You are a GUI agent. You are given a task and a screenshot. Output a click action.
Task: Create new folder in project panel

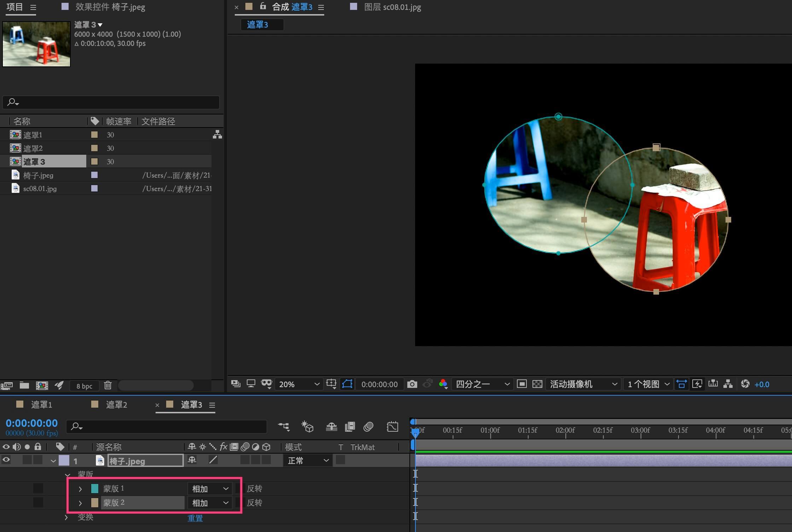pyautogui.click(x=24, y=385)
